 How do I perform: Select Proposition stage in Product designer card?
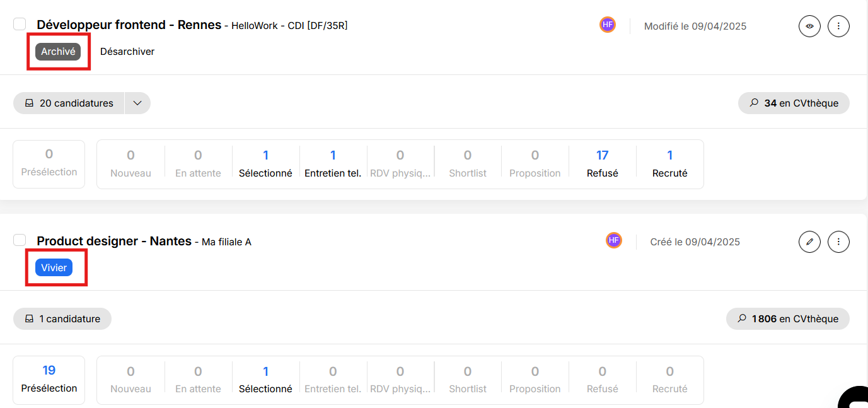click(x=535, y=380)
